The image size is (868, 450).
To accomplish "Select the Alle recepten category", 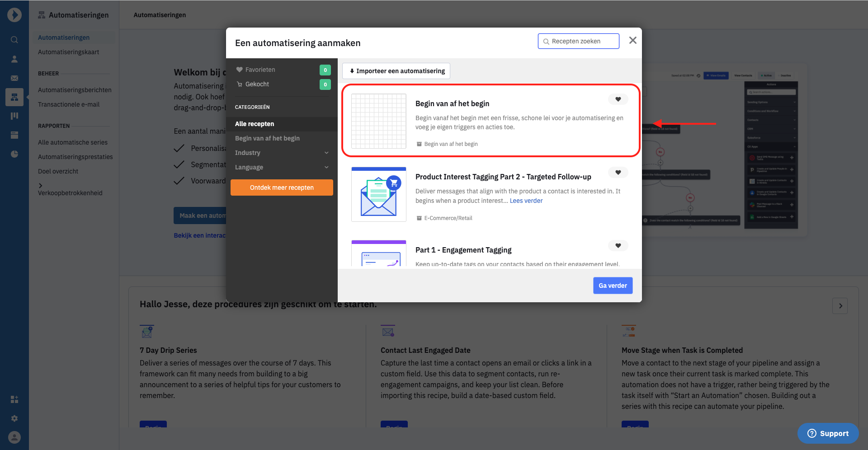I will pyautogui.click(x=282, y=124).
